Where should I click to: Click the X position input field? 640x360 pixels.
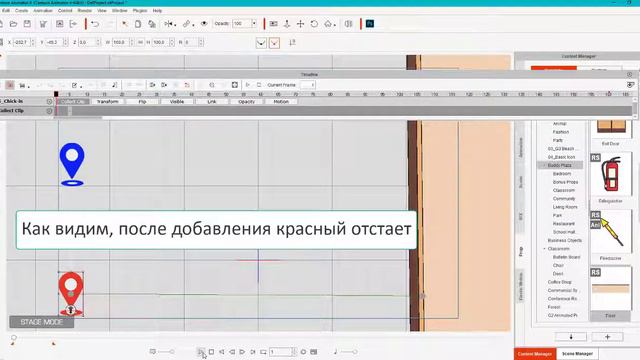(21, 42)
